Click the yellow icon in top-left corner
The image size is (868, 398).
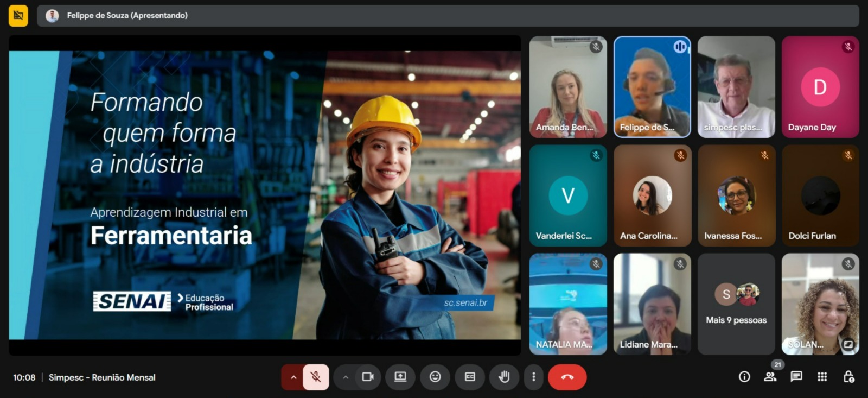click(18, 16)
